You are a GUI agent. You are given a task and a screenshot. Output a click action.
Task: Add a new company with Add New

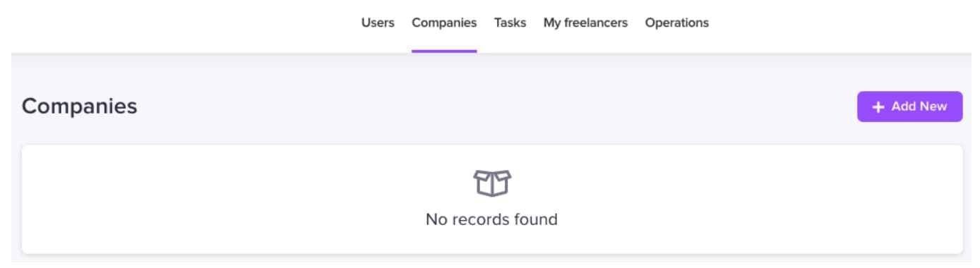tap(909, 106)
